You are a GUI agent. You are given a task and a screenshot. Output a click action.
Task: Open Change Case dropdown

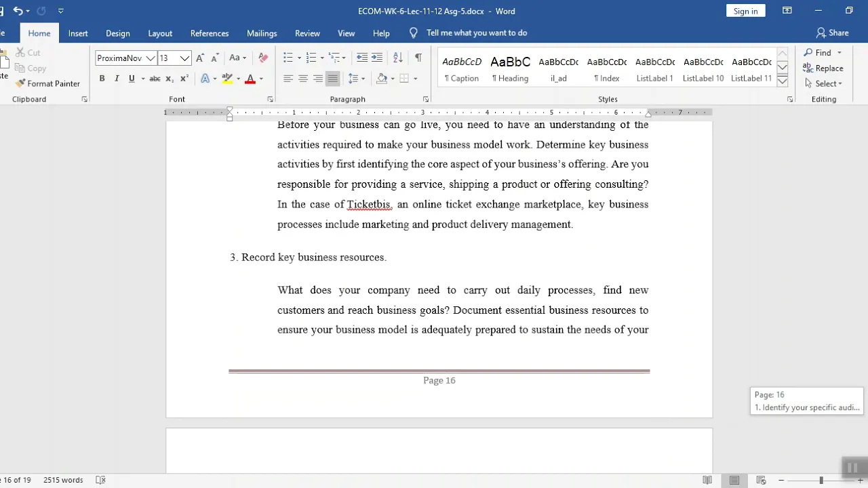pos(238,58)
